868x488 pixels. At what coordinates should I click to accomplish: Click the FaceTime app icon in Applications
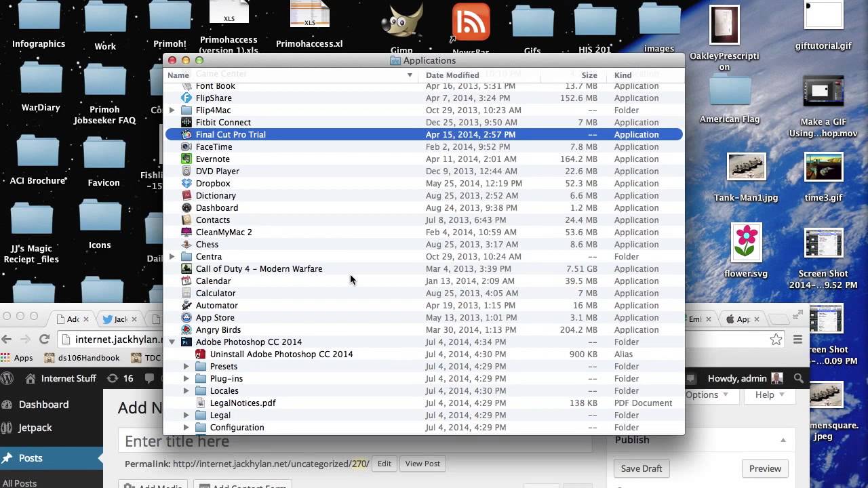(x=186, y=146)
